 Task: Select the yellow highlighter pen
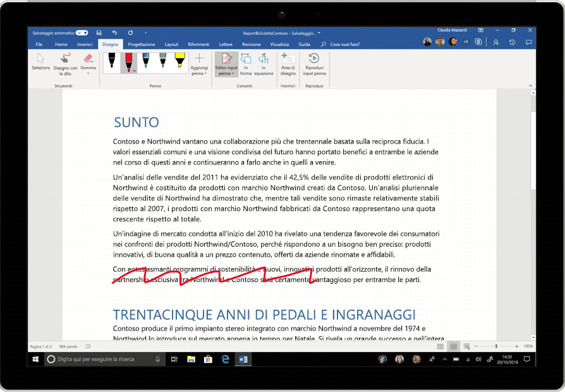179,61
